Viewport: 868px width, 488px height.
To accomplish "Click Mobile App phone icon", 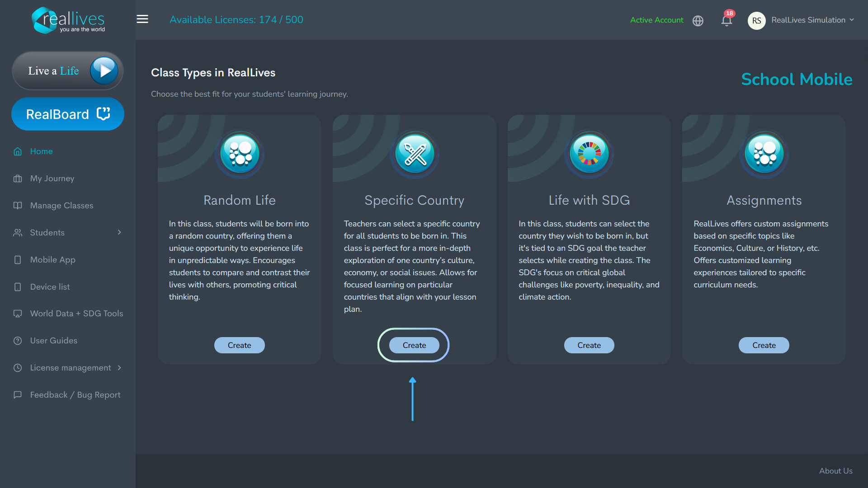I will click(x=18, y=260).
